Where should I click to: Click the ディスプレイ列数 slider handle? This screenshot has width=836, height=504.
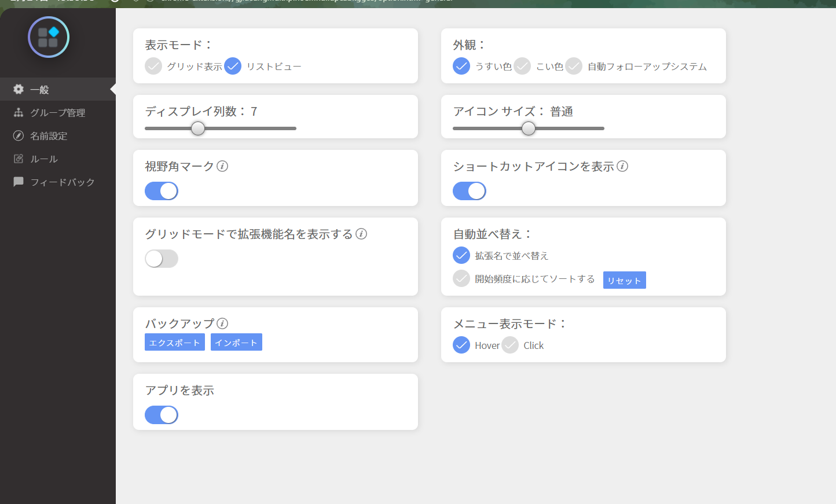coord(198,128)
